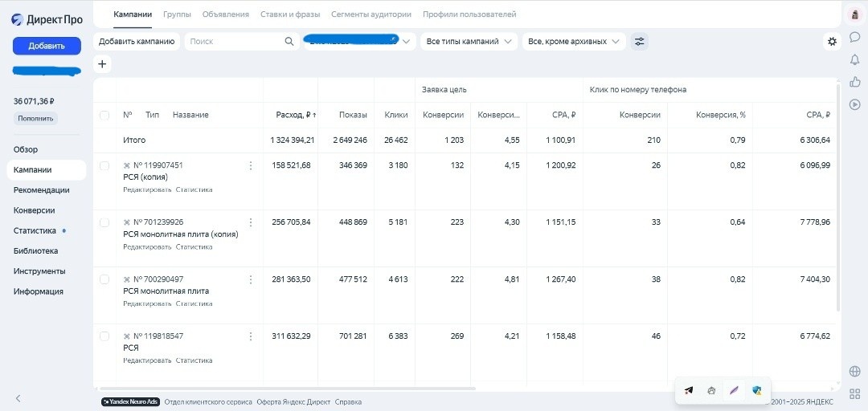The height and width of the screenshot is (411, 868).
Task: Open the user avatar profile
Action: coord(854,15)
